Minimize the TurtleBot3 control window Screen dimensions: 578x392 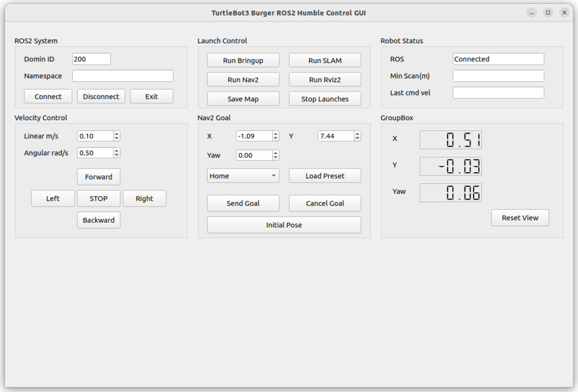(532, 13)
